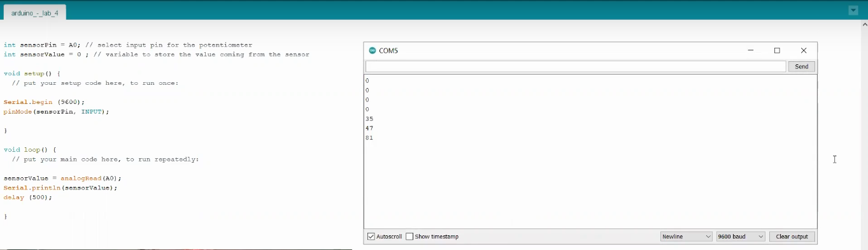The width and height of the screenshot is (868, 250).
Task: Maximize the COM5 serial monitor window
Action: pyautogui.click(x=777, y=50)
